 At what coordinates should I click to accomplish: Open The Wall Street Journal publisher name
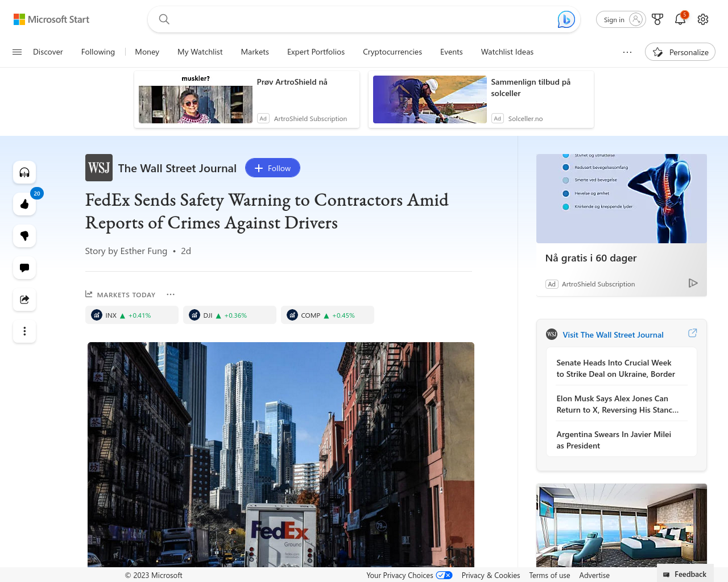[x=177, y=168]
